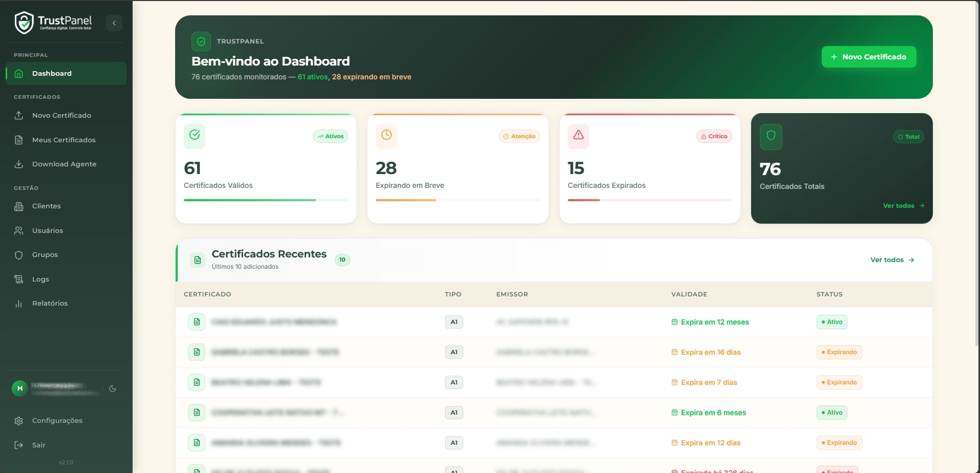Click certificate icon in Expira em 7 dias row

click(x=197, y=382)
